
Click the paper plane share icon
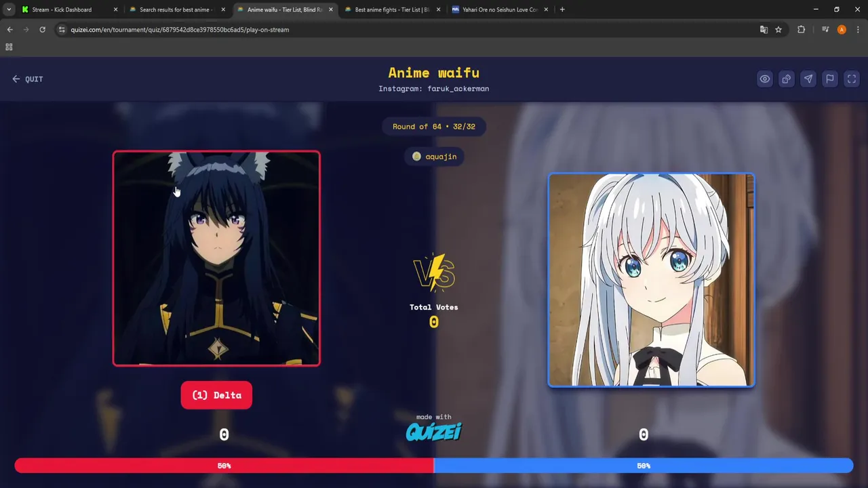(808, 79)
